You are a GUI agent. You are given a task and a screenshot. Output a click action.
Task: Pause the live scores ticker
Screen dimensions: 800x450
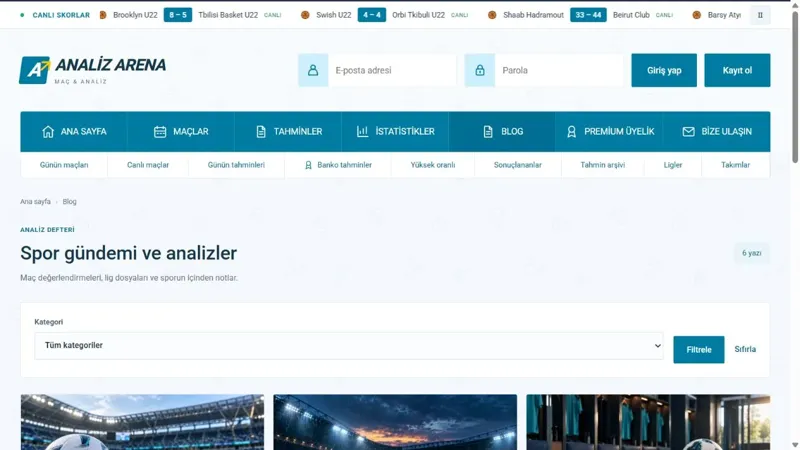coord(760,15)
